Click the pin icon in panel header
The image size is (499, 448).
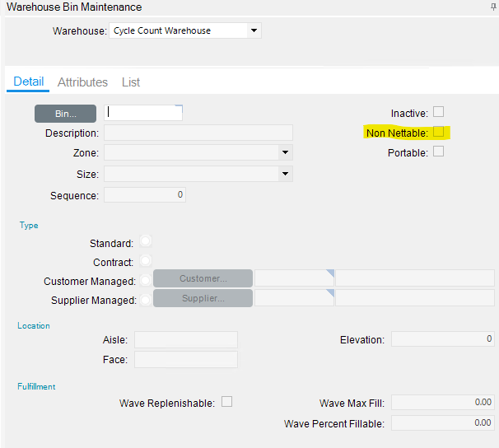[x=493, y=7]
